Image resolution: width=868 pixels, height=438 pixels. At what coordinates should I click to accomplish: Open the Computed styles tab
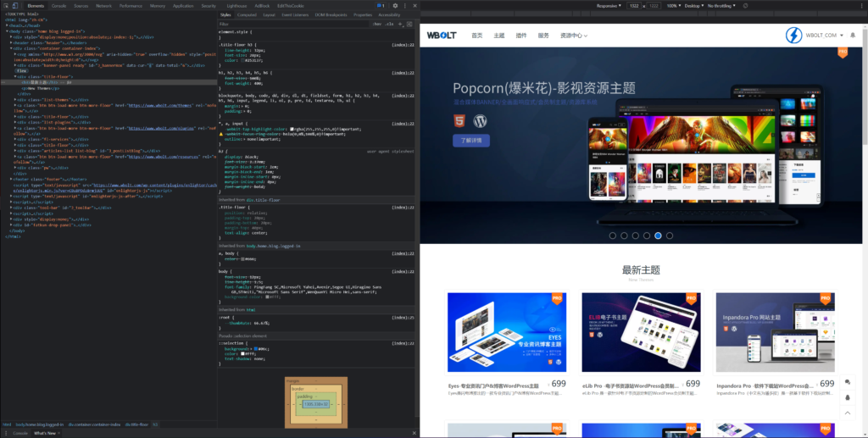(247, 14)
